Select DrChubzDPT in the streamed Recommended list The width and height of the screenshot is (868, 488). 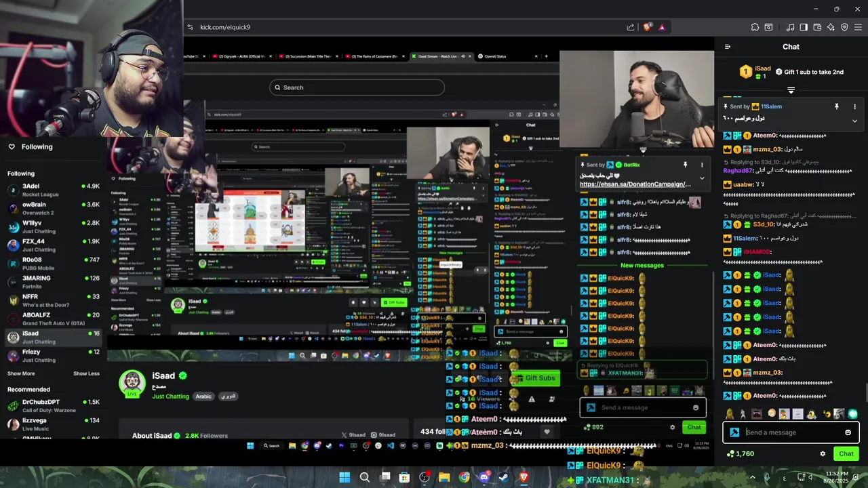54,405
